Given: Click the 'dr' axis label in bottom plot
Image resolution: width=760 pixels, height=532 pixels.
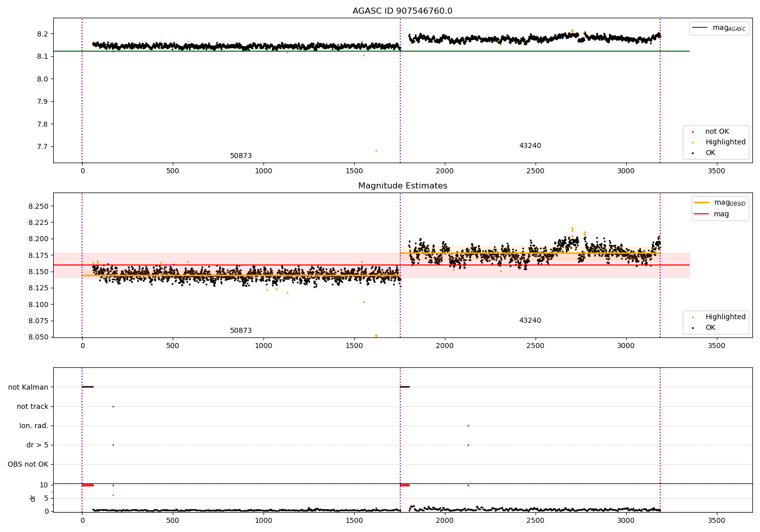Looking at the screenshot, I should click(x=33, y=498).
